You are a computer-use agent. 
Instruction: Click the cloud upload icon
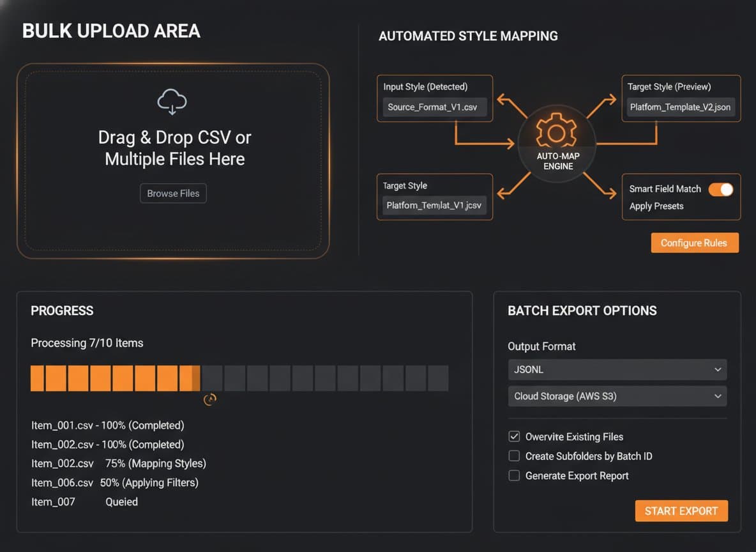[x=172, y=102]
